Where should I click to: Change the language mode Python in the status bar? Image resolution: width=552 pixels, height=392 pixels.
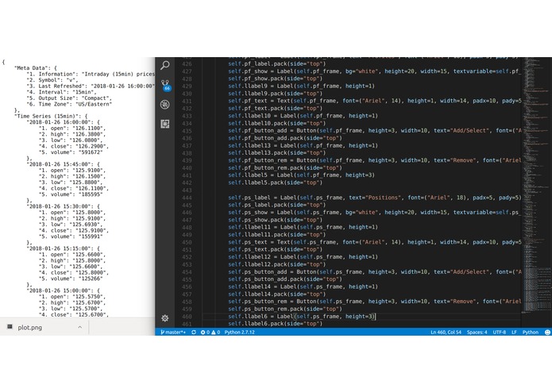[531, 332]
